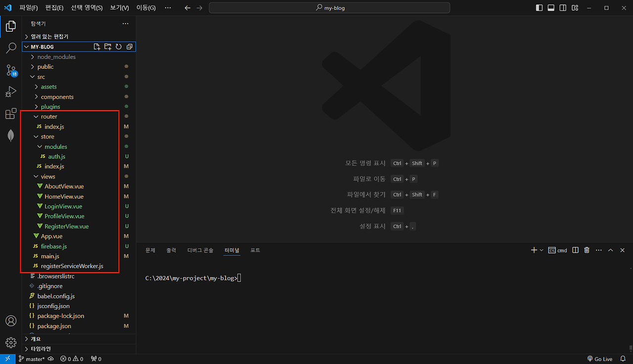Screen dimensions: 633x364
Task: Open the Explorer view in the activity bar
Action: (11, 26)
